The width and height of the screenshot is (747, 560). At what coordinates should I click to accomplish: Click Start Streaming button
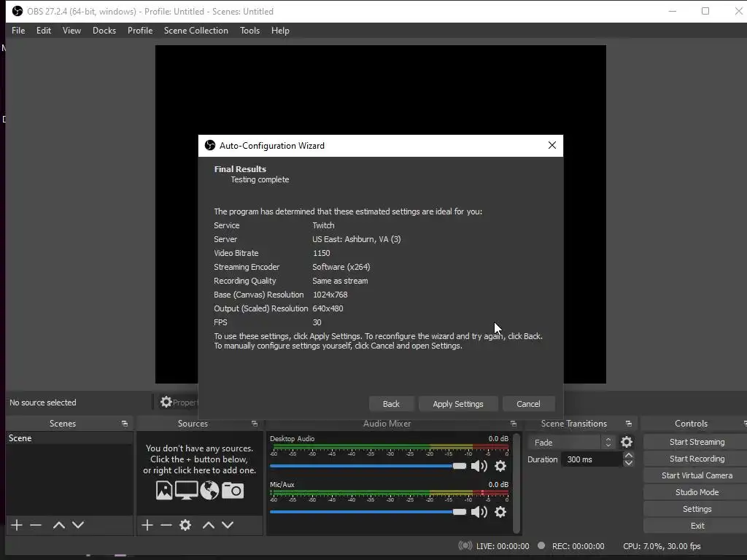tap(697, 442)
